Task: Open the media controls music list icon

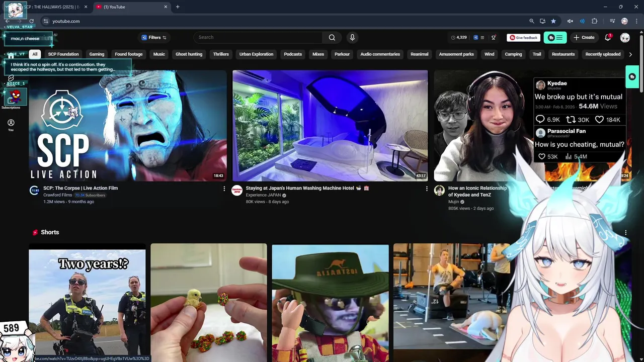Action: (612, 21)
